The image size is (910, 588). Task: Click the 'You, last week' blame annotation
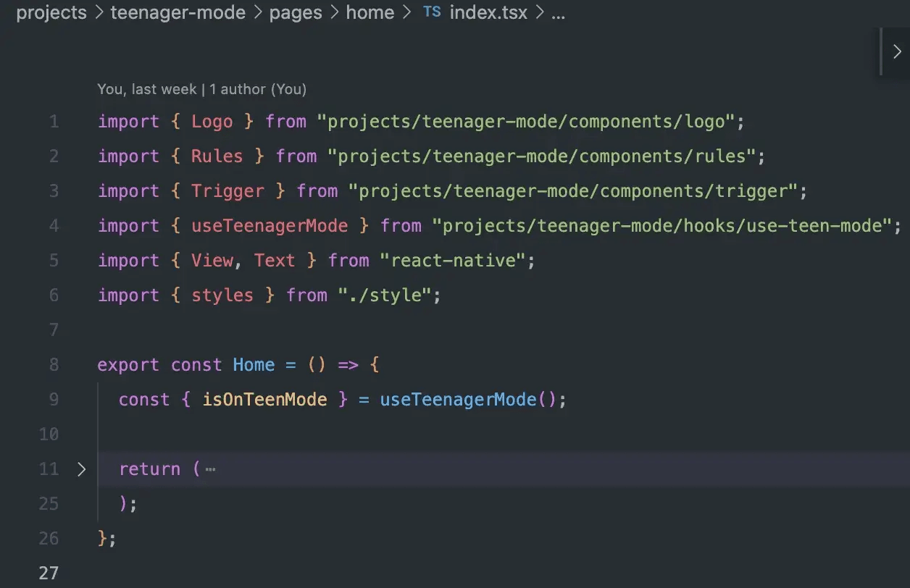click(146, 89)
